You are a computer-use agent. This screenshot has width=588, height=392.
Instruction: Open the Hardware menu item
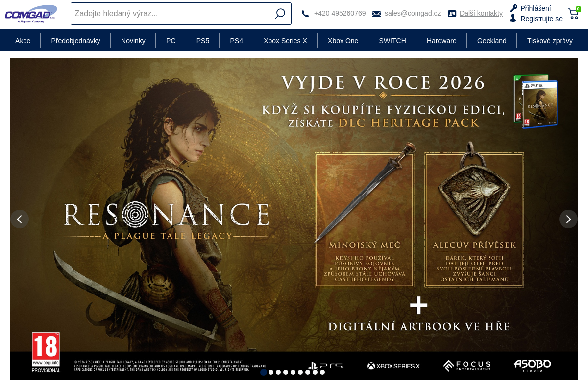(441, 41)
